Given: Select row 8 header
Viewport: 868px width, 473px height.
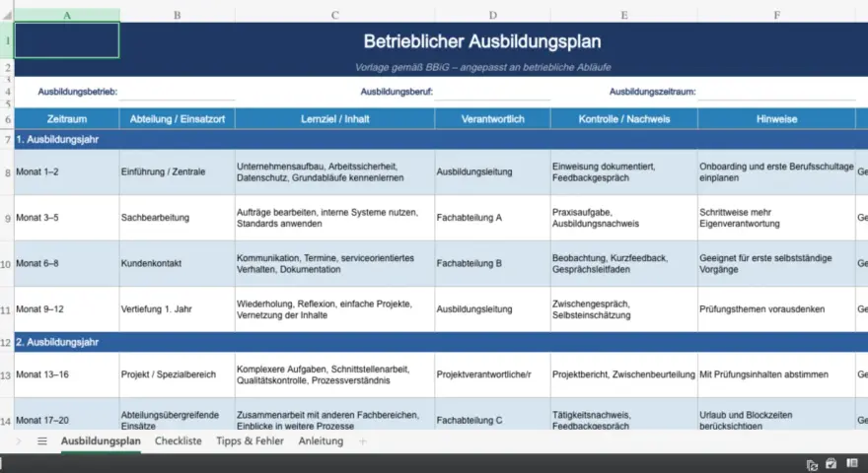Looking at the screenshot, I should [7, 172].
